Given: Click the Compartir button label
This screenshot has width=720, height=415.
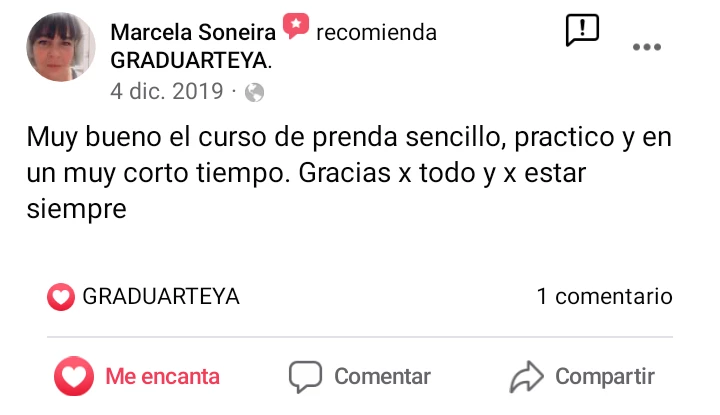Looking at the screenshot, I should point(604,377).
